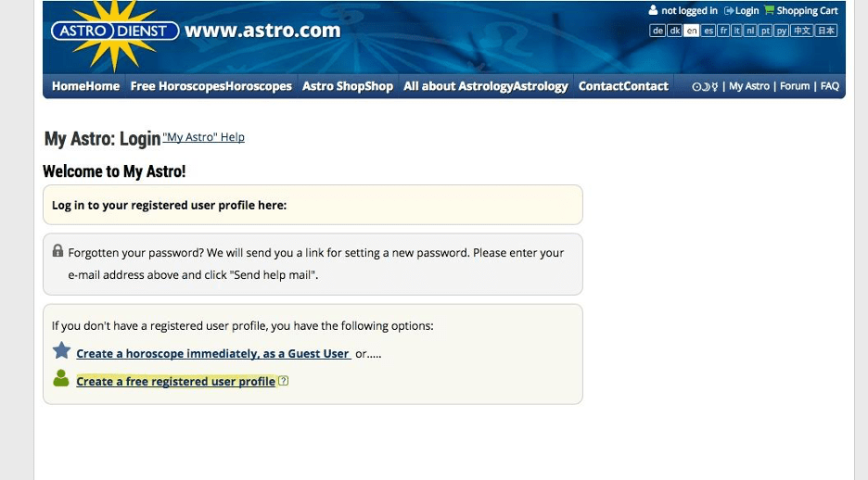Click the question mark help icon

tap(283, 381)
